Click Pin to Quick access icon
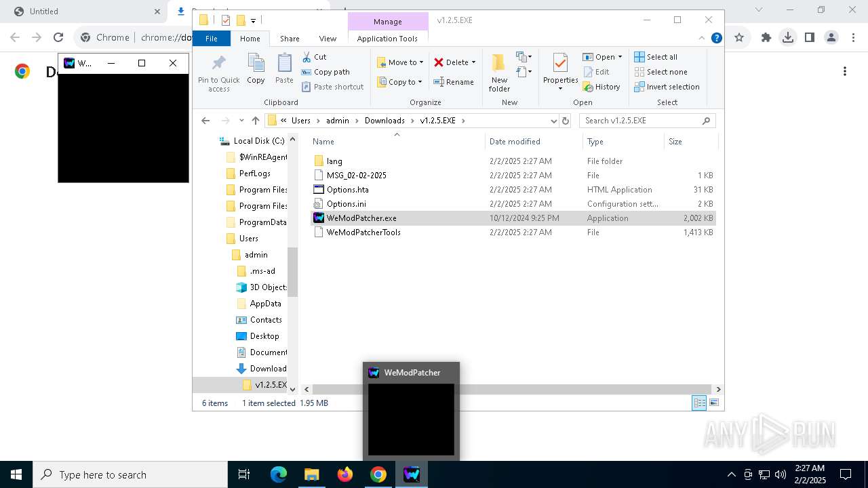Screen dimensions: 868x488 (218, 73)
